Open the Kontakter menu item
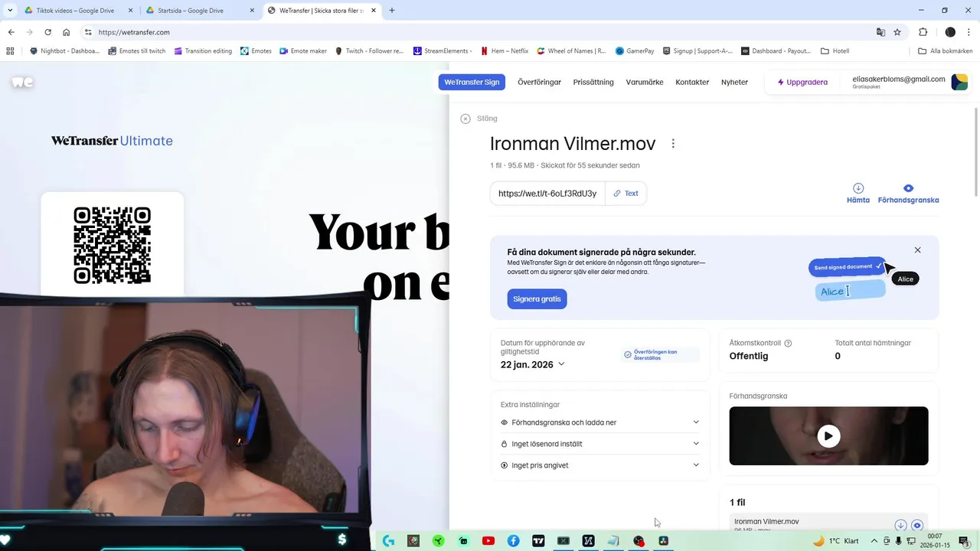 click(692, 82)
